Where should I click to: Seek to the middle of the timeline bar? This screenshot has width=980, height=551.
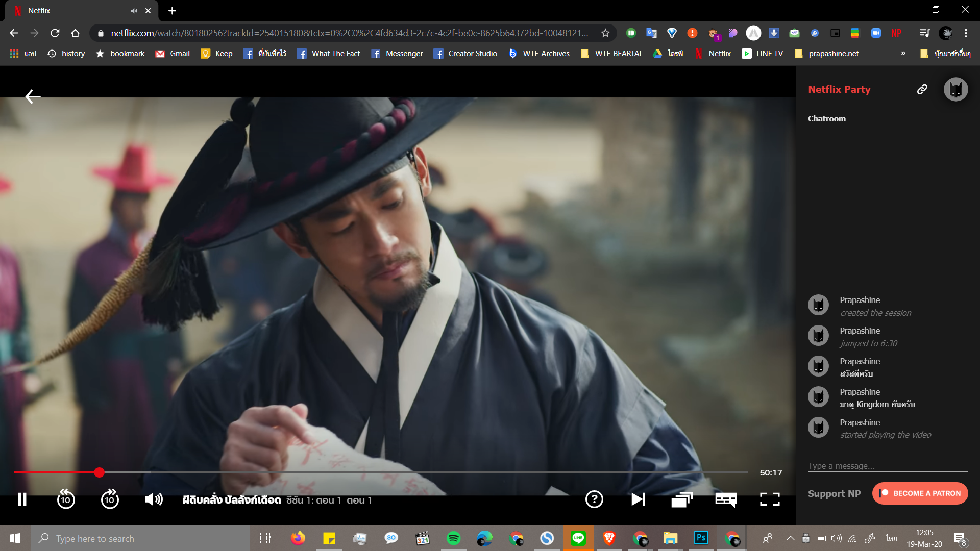click(x=381, y=472)
